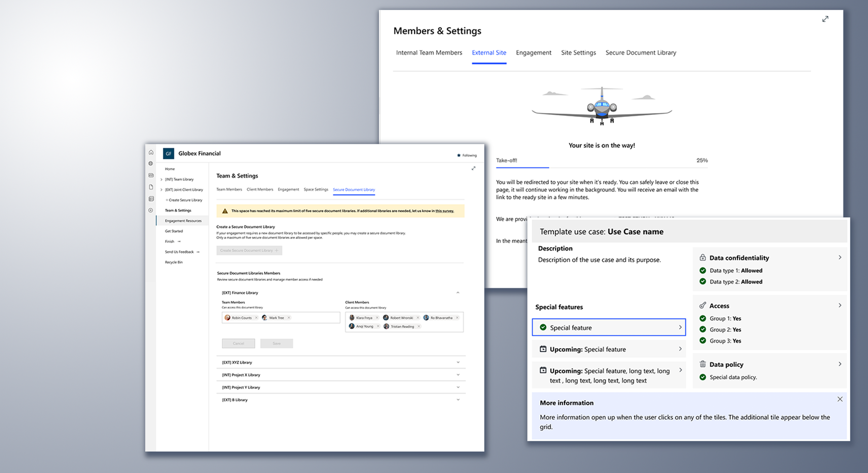This screenshot has height=473, width=868.
Task: Open the Data confidentiality chevron
Action: click(x=840, y=257)
